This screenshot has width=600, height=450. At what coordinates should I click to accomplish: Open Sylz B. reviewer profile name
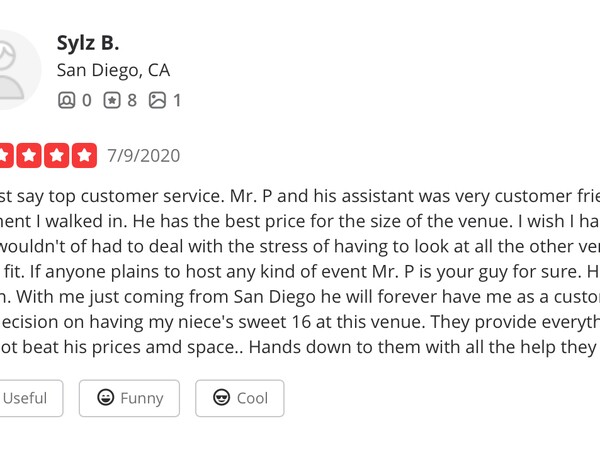(x=88, y=43)
